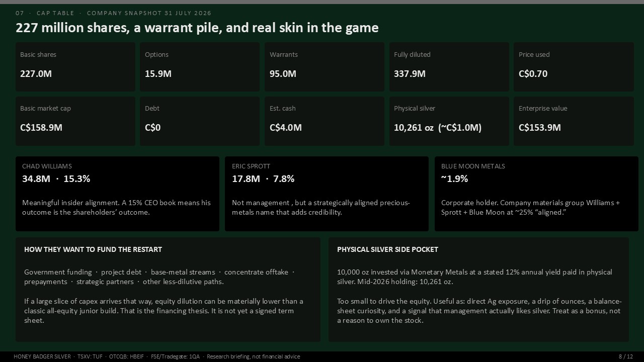Select the Est. cash C$4.0M card
Viewport: 644px width, 362px height.
click(325, 121)
